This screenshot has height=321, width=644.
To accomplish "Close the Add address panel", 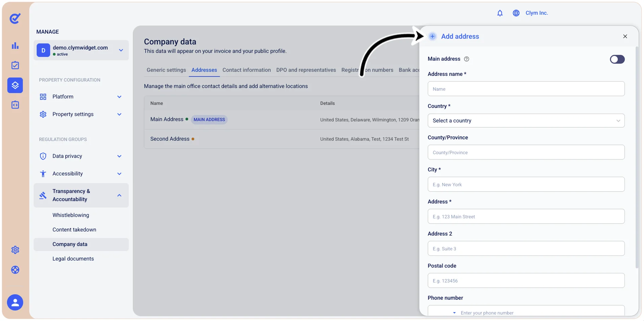I will point(625,36).
